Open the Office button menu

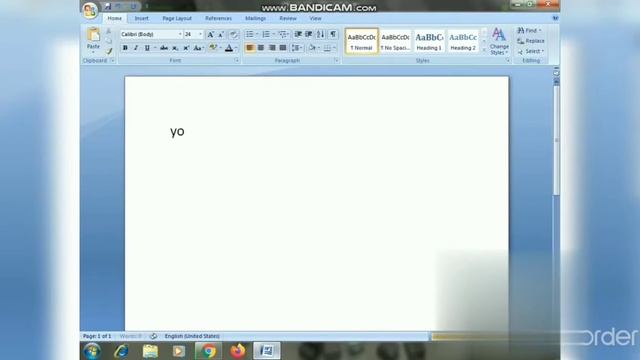click(x=90, y=10)
